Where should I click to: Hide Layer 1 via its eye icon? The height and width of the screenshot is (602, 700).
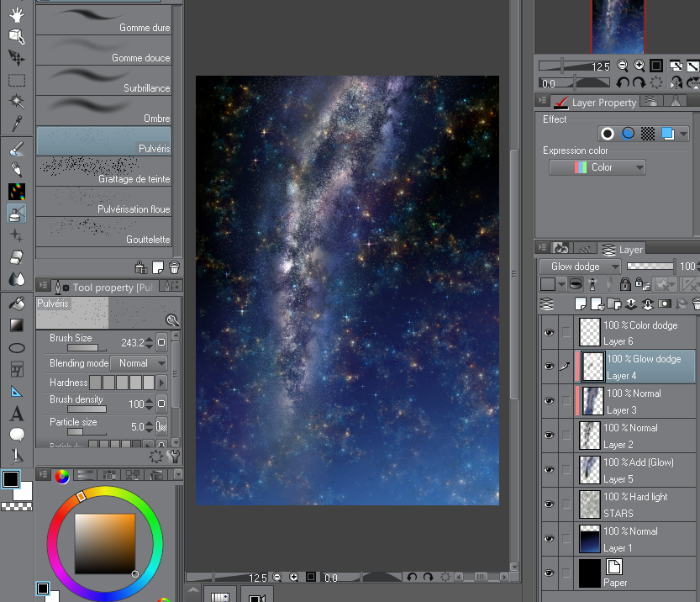(x=549, y=539)
